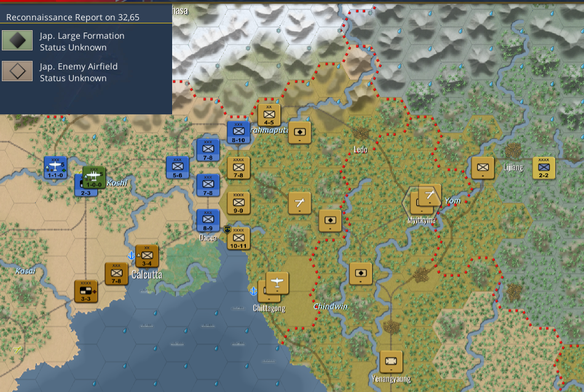
Task: Select the blue 8-9 infantry corps
Action: [x=208, y=221]
